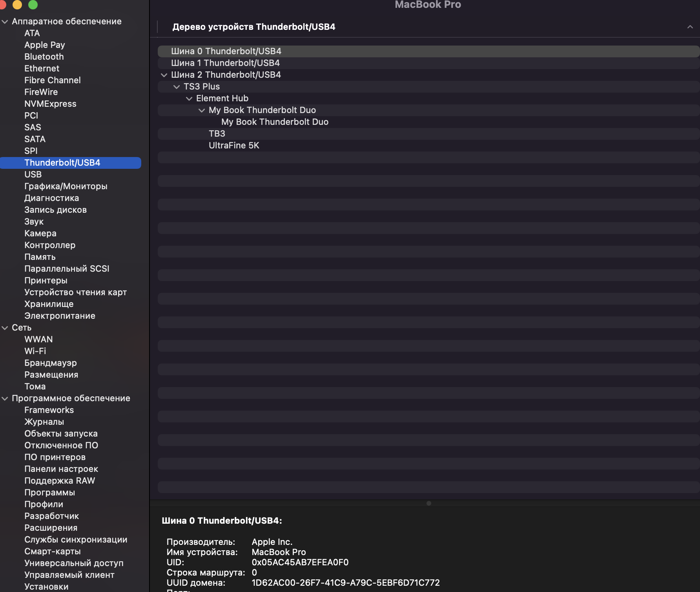Open Управляемый клиент item
This screenshot has height=592, width=700.
[69, 575]
